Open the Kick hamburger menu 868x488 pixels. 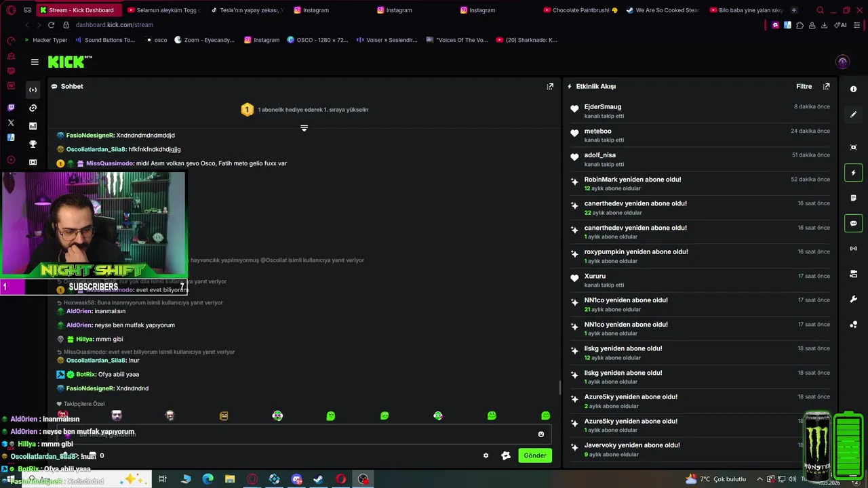pos(35,62)
